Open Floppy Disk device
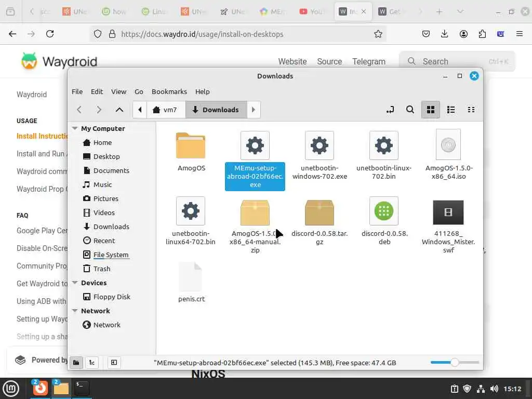Screen dimensions: 532x399 tap(112, 297)
